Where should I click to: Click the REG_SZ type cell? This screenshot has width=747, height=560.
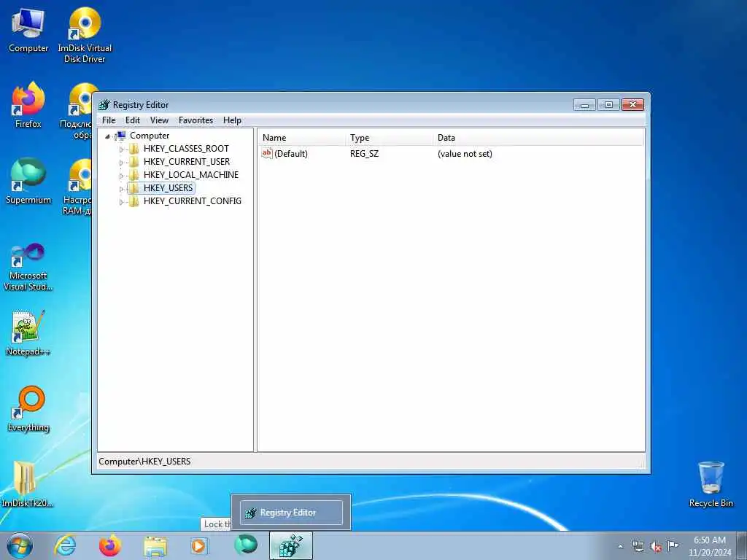tap(365, 154)
